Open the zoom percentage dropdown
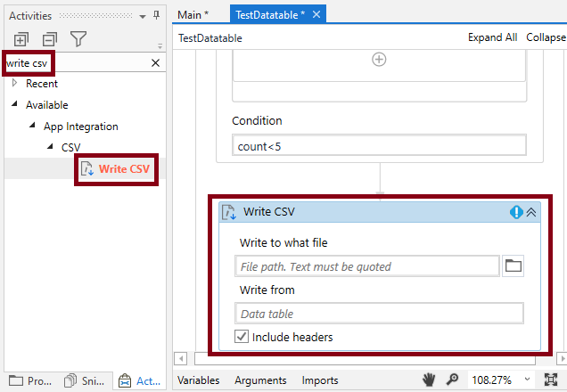The image size is (567, 392). click(527, 380)
